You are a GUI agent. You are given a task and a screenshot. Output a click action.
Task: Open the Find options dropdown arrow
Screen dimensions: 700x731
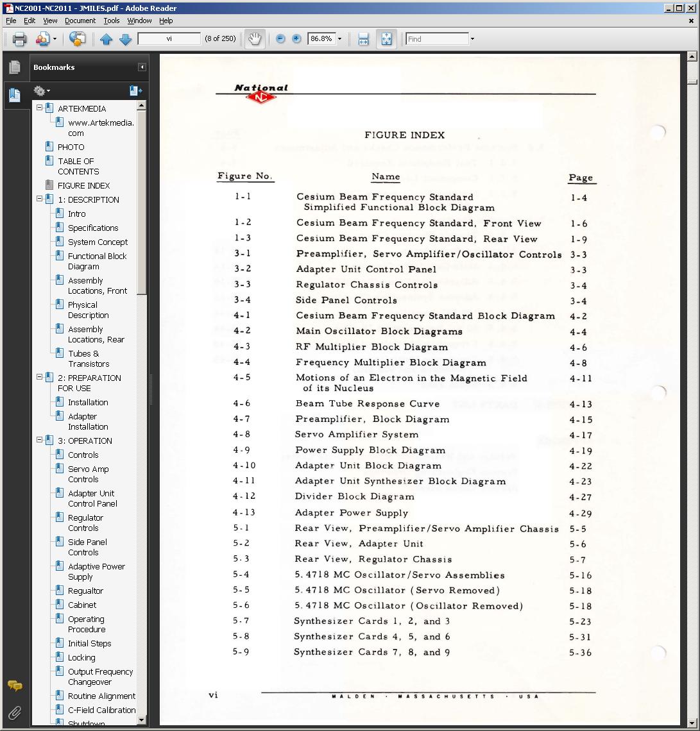tap(472, 38)
